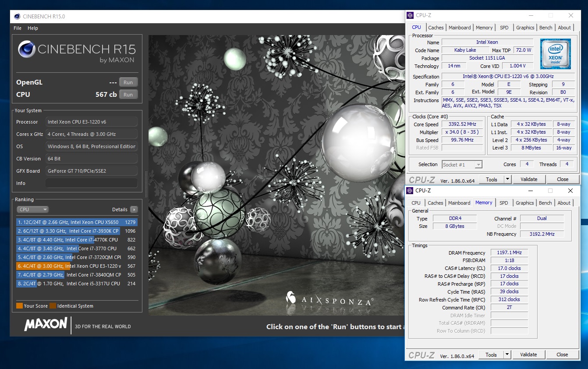Screen dimensions: 588x369
Task: Open SPD tab in bottom CPU-Z window
Action: (x=504, y=203)
